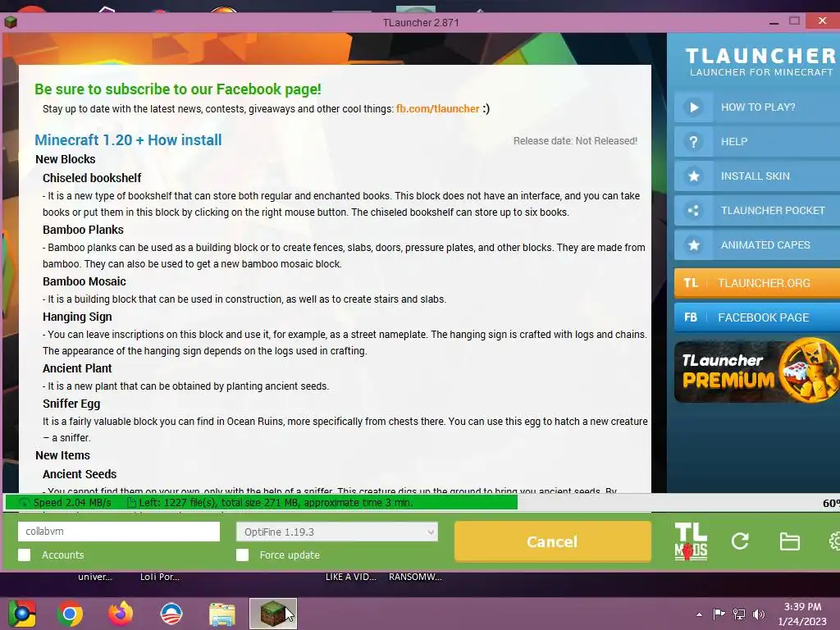
Task: Click the first colorful taskbar icon
Action: point(21,614)
